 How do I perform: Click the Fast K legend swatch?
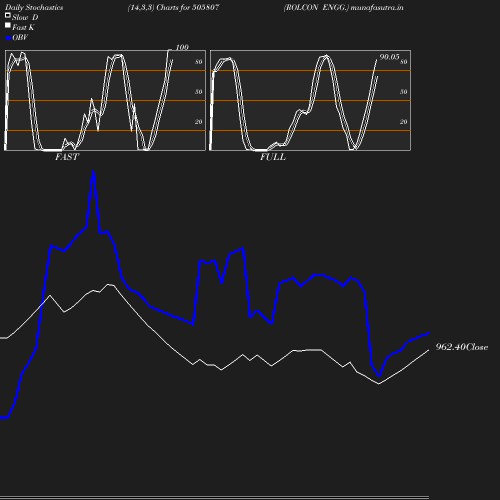[8, 25]
